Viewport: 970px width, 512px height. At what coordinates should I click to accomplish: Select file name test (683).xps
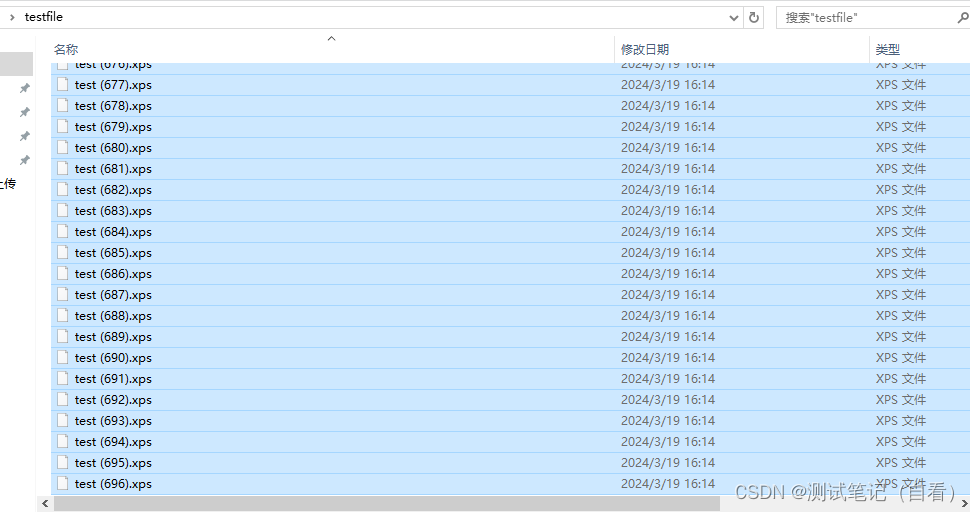point(113,211)
